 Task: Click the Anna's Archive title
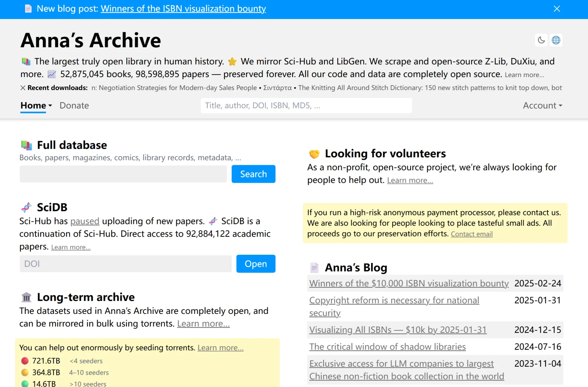click(x=91, y=40)
